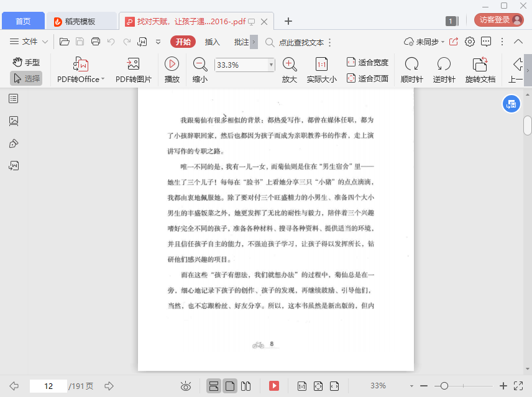
Task: Open the 33% zoom dropdown in status bar
Action: click(411, 386)
